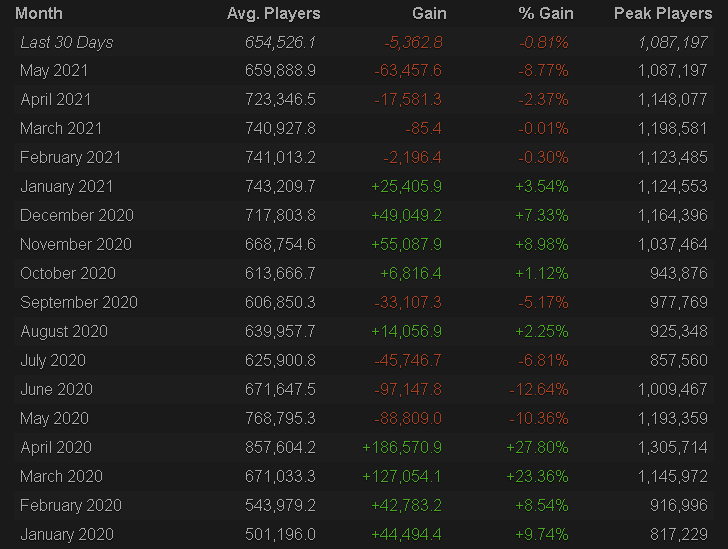Select the Last 30 Days row label
Screen dimensions: 728x549
67,42
